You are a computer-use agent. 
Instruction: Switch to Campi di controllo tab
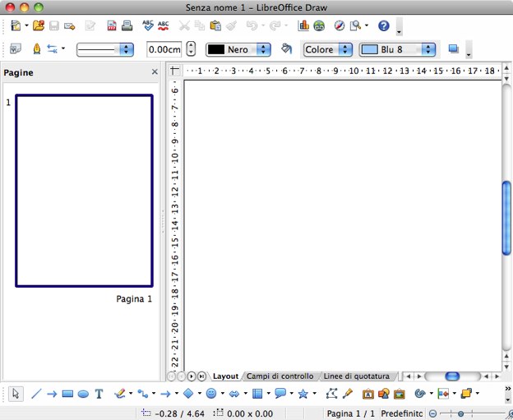tap(280, 376)
